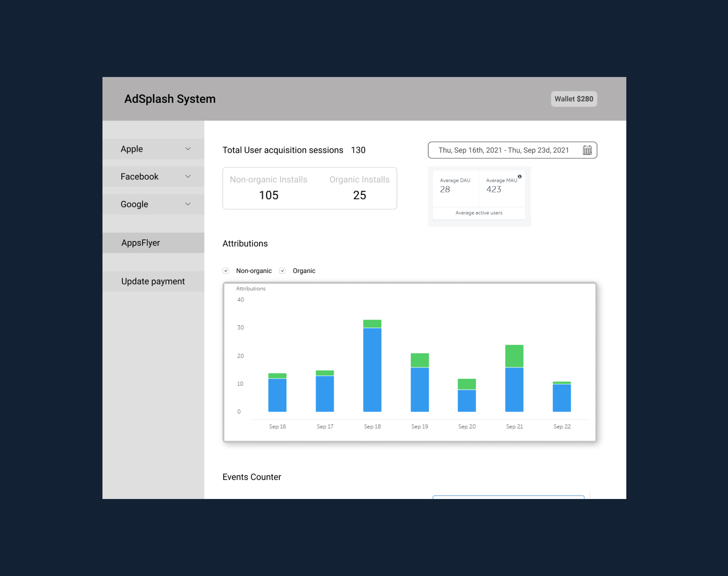Click the Non-organic Installs value 105

coord(269,195)
